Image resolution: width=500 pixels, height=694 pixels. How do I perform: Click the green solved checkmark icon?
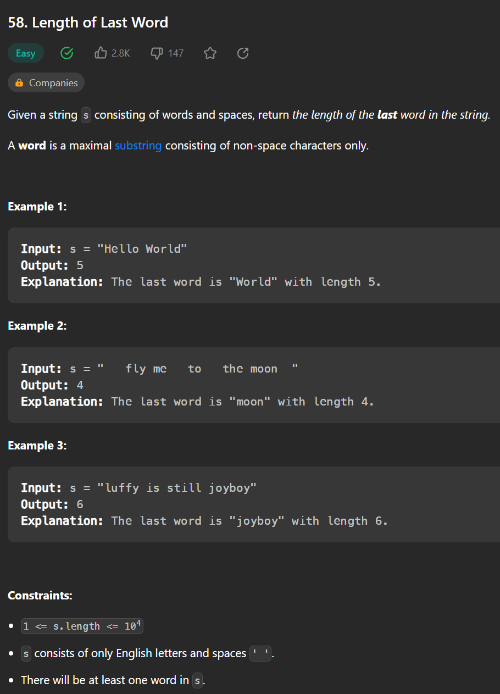pos(67,53)
